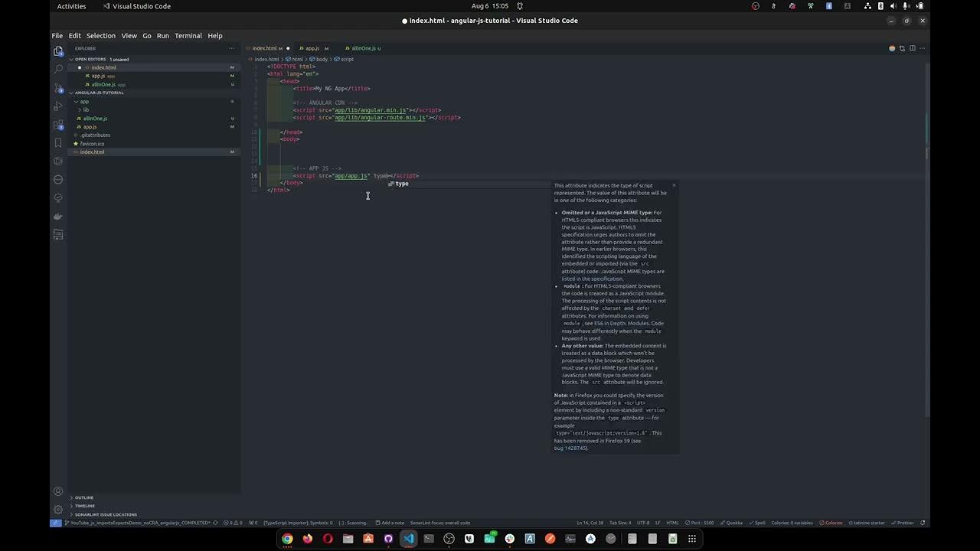980x551 pixels.
Task: Click the remote window indicator in status bar
Action: point(55,523)
